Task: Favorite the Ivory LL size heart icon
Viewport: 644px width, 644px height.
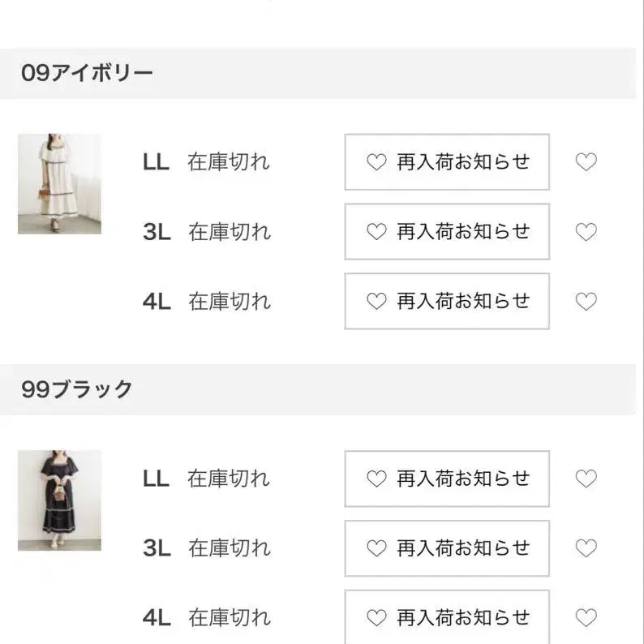Action: [586, 162]
